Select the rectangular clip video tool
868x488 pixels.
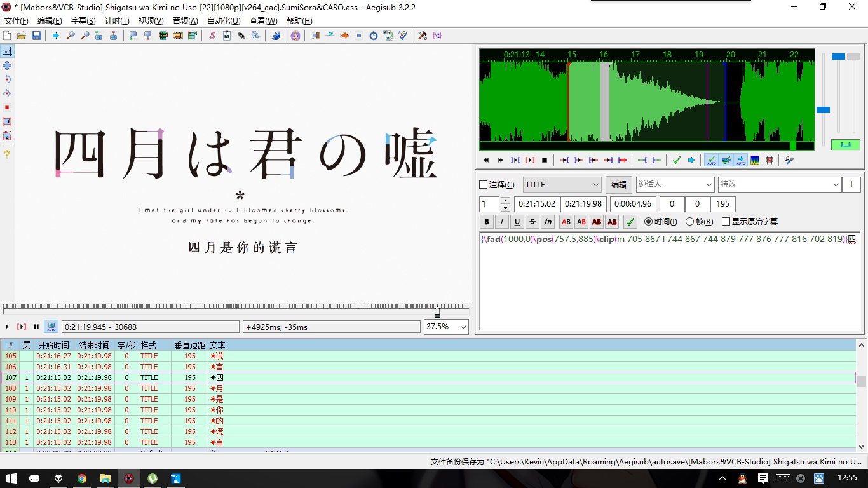coord(7,121)
